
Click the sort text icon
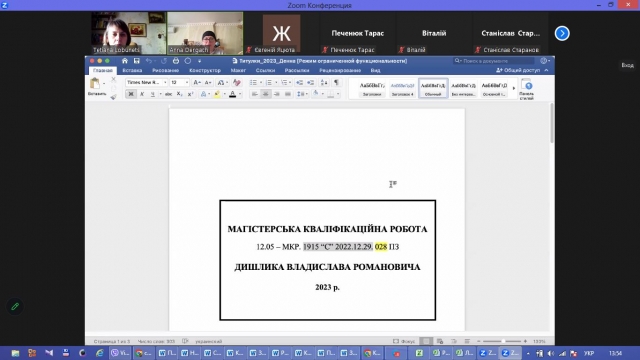coord(324,82)
